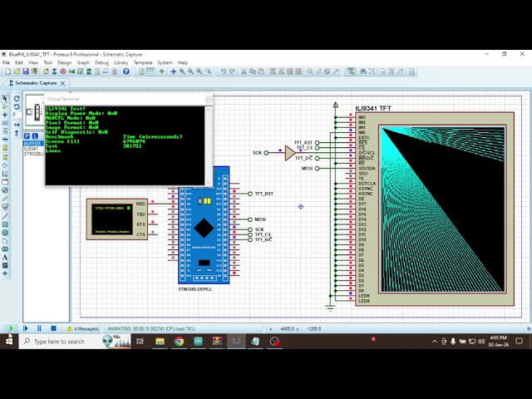The image size is (532, 399).
Task: Click the Home Page toolbar icon
Action: click(x=46, y=71)
